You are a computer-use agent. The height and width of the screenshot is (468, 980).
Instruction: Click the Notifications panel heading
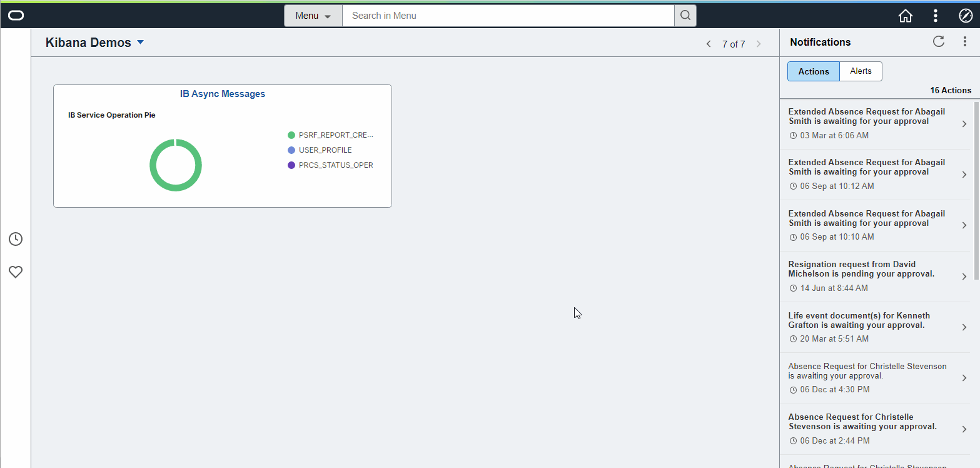821,42
